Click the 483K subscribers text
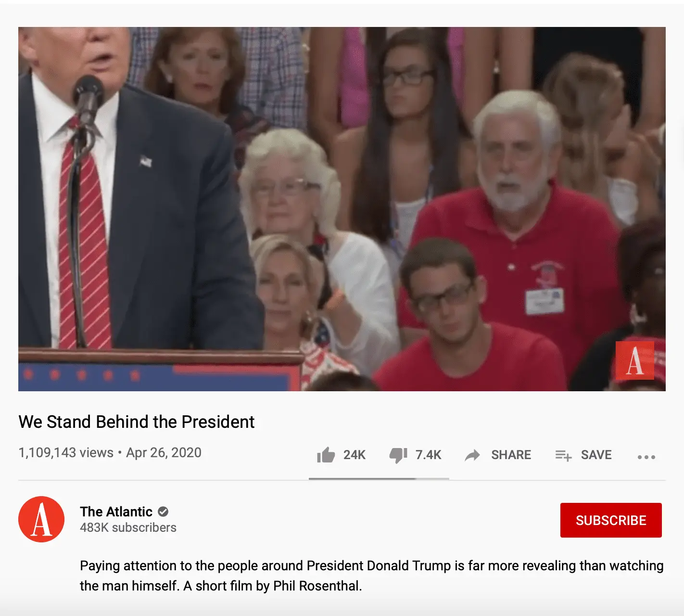 (128, 527)
